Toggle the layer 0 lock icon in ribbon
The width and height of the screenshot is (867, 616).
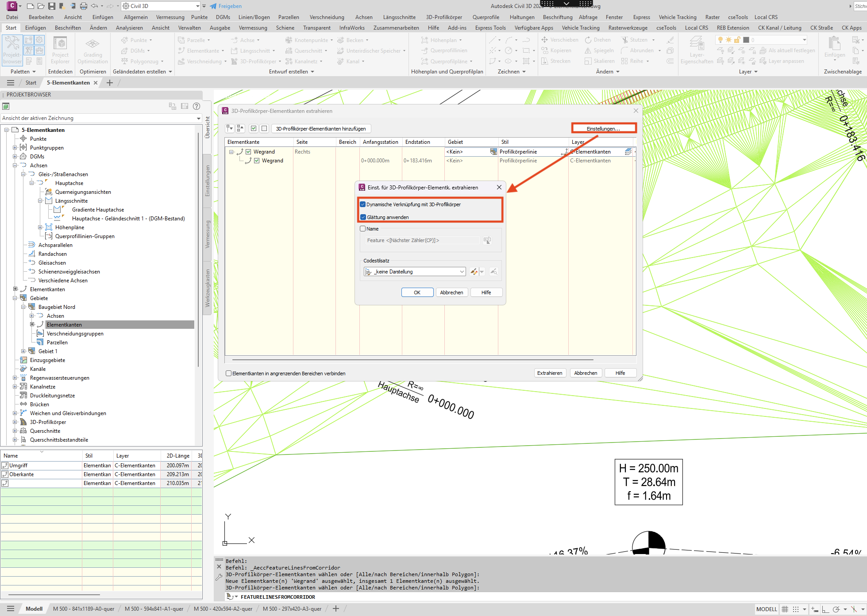[x=737, y=40]
